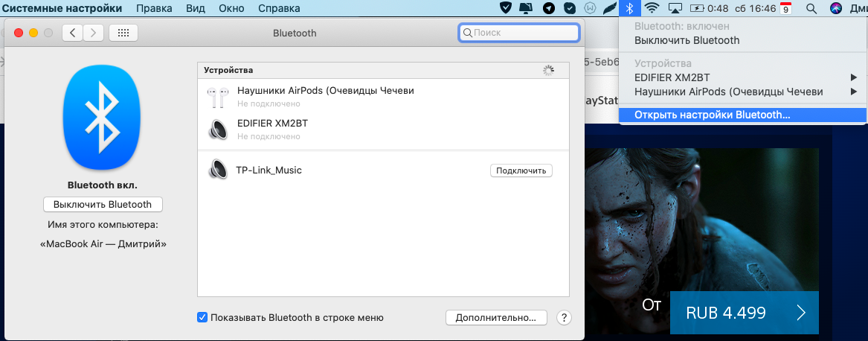
Task: Go back in System Preferences
Action: tap(72, 33)
